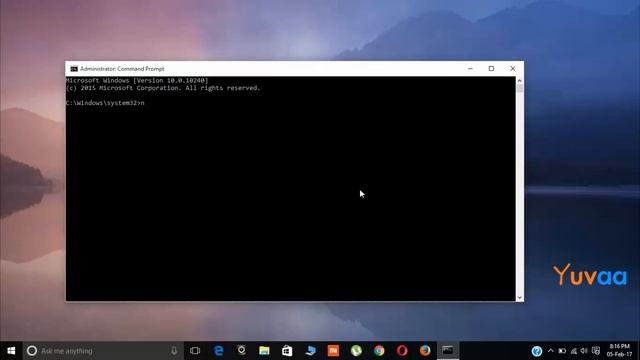Check the battery status tray icon
The width and height of the screenshot is (640, 360).
click(562, 351)
